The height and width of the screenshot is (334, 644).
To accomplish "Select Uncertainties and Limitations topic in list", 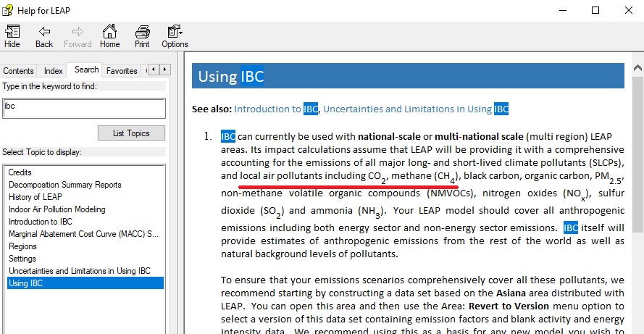I will pos(80,271).
